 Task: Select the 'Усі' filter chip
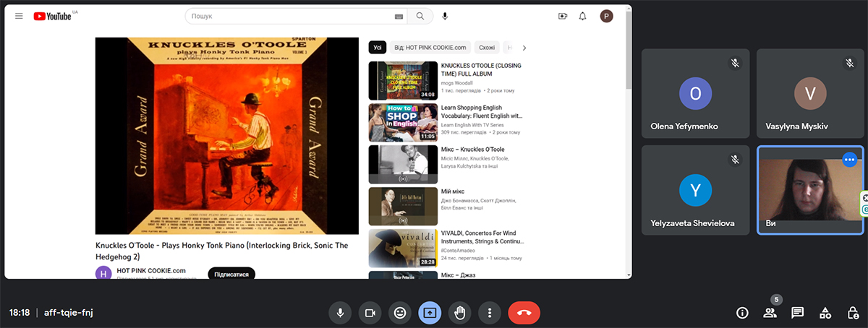pos(377,48)
